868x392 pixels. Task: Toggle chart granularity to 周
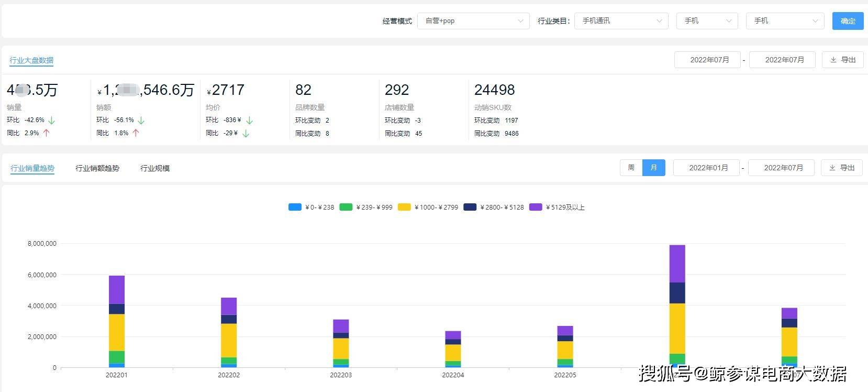coord(631,168)
